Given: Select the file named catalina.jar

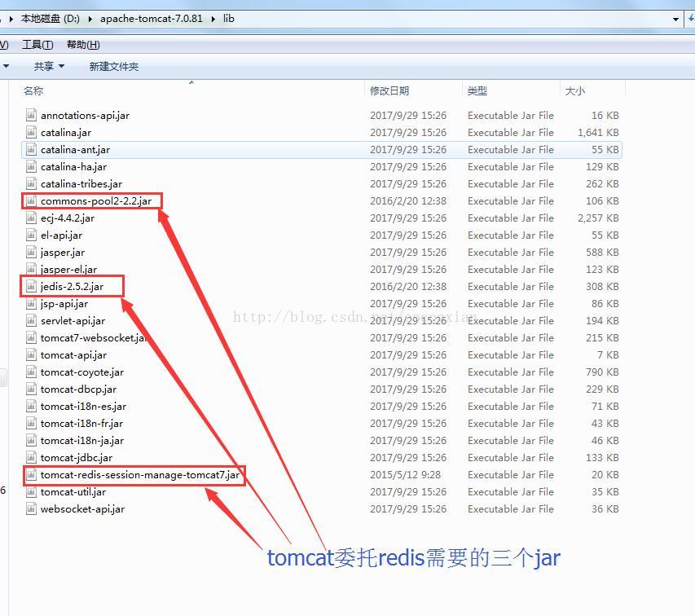Looking at the screenshot, I should (x=66, y=133).
